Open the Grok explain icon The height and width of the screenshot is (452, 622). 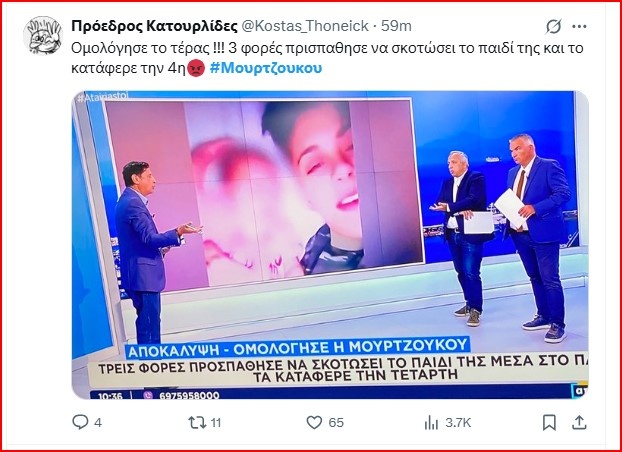pos(553,27)
